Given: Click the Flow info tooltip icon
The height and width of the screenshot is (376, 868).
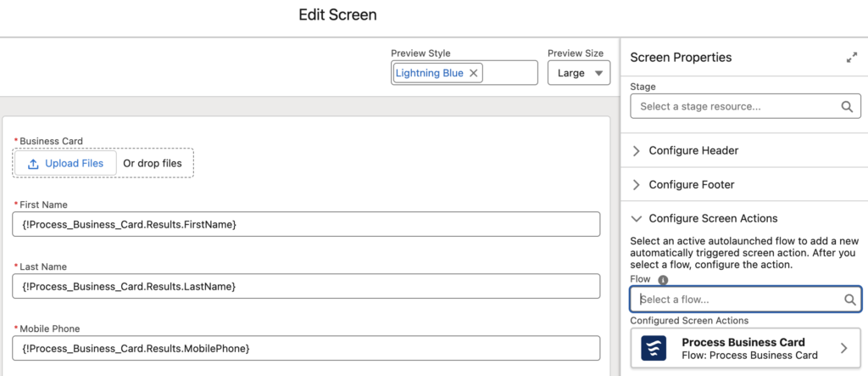Looking at the screenshot, I should tap(664, 280).
